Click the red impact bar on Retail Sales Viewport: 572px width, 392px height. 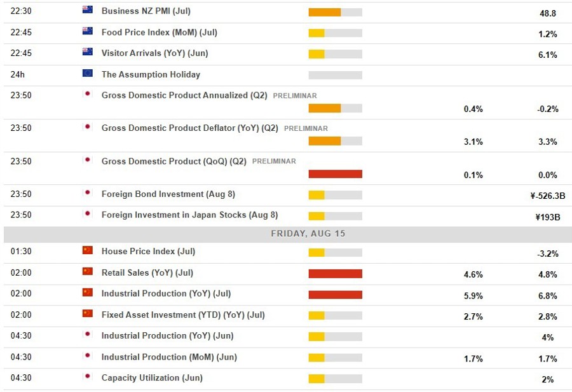335,273
